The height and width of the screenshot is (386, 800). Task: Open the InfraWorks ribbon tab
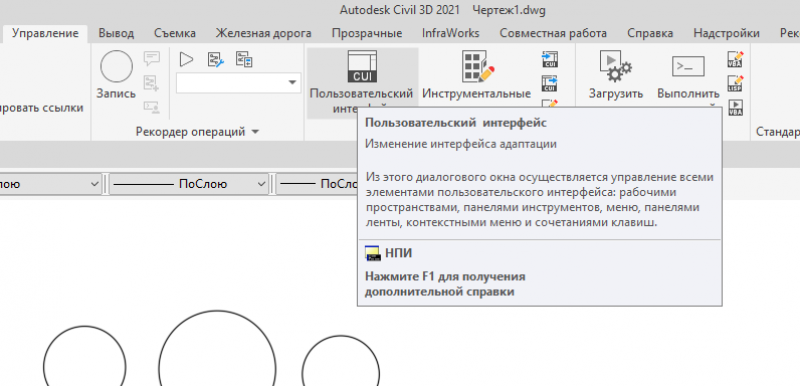(451, 34)
